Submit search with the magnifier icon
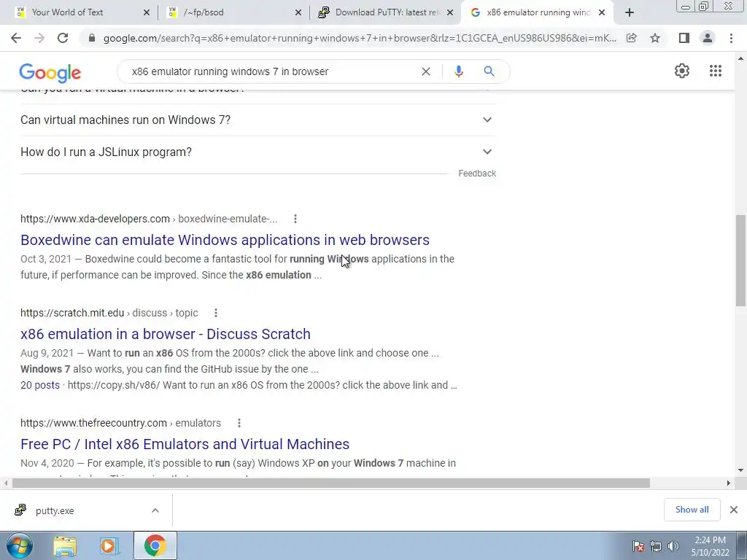Viewport: 747px width, 560px height. click(x=489, y=71)
